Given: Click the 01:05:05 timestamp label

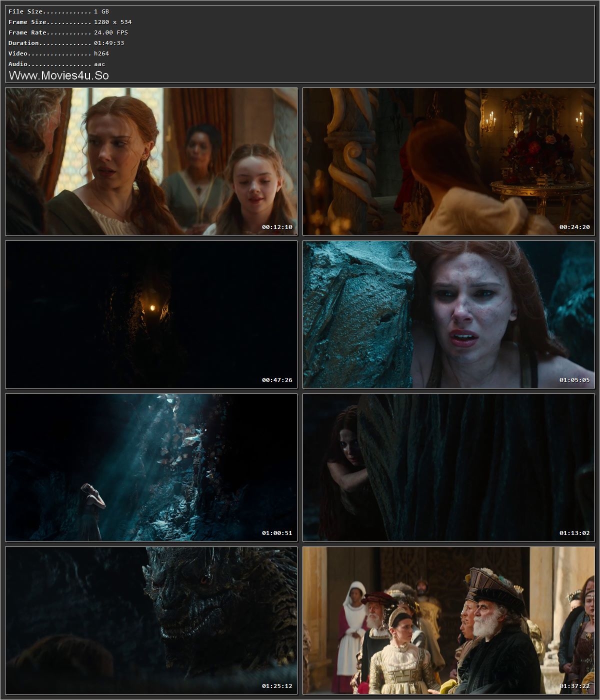Looking at the screenshot, I should pos(575,380).
